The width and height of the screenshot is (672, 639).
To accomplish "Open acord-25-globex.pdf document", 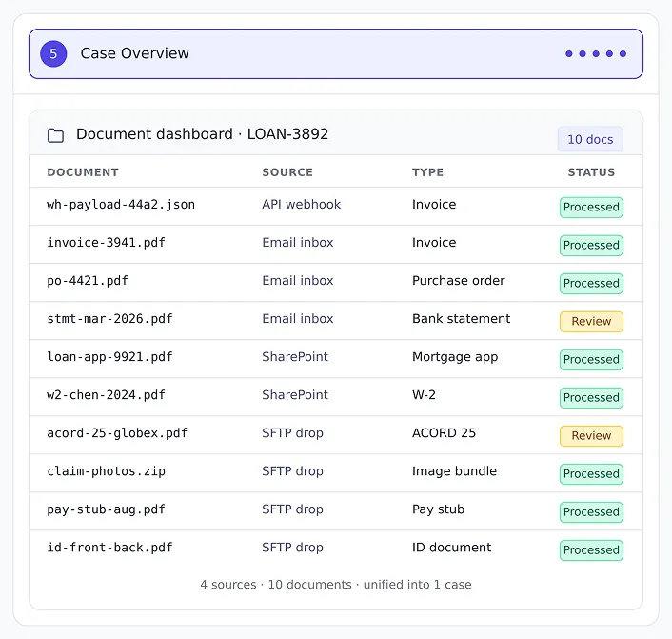I will (x=117, y=433).
